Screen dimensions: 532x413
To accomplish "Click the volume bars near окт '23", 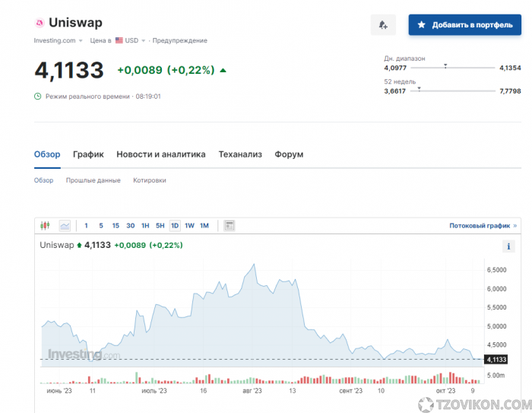I will (446, 378).
